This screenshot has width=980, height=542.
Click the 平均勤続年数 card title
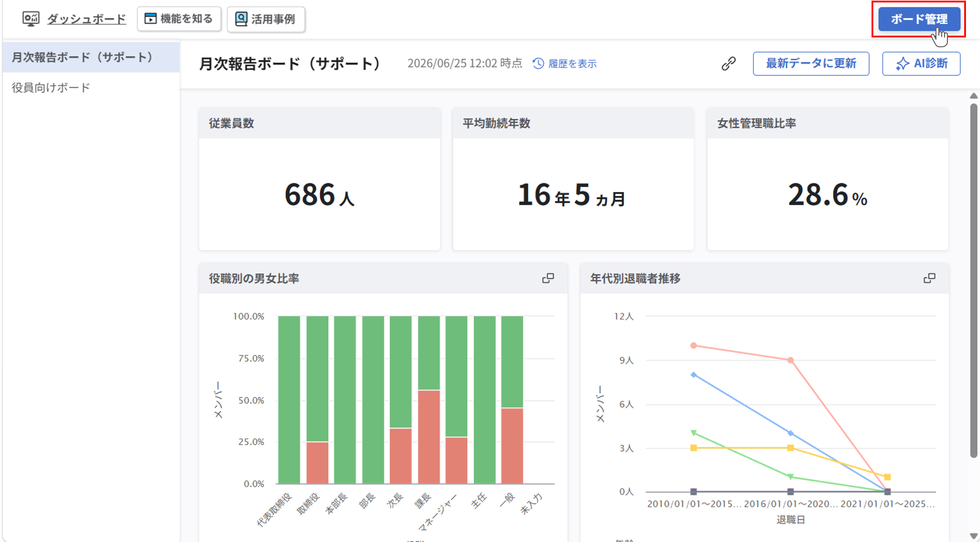pyautogui.click(x=496, y=123)
